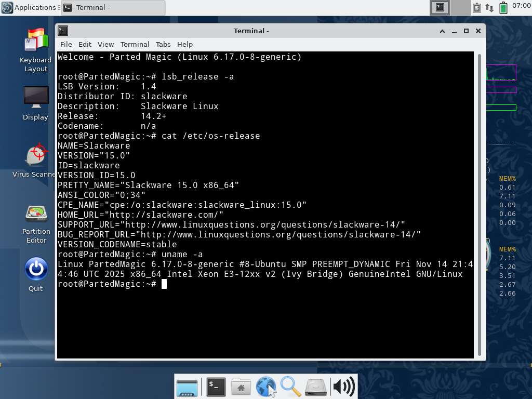Open the file search magnifier in the dock
The image size is (532, 399).
[x=290, y=387]
